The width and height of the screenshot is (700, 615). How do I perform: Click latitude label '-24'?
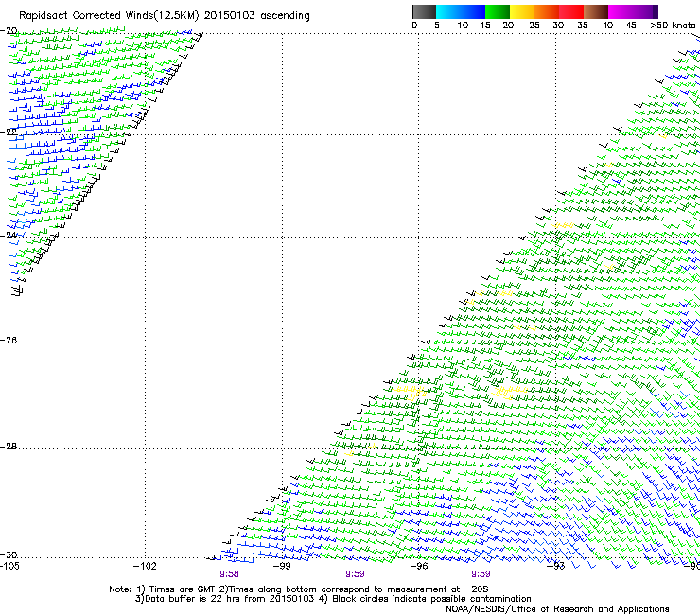(x=9, y=235)
